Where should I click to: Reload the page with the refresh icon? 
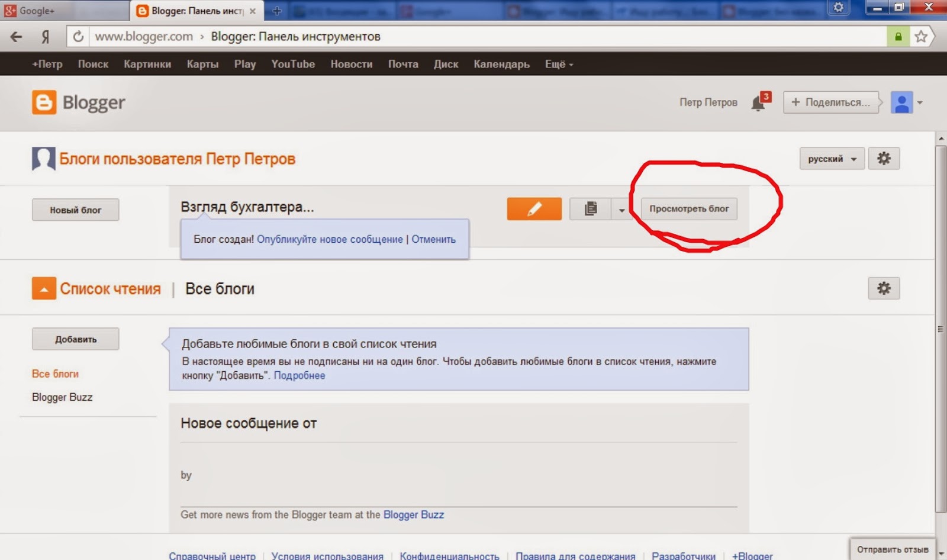(78, 37)
